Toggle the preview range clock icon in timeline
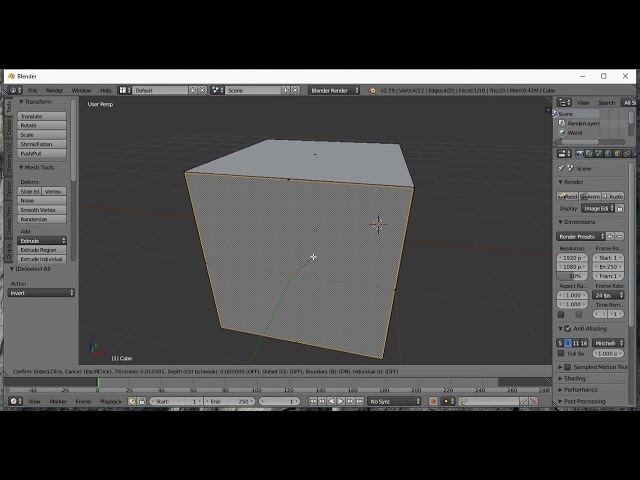 click(x=132, y=401)
